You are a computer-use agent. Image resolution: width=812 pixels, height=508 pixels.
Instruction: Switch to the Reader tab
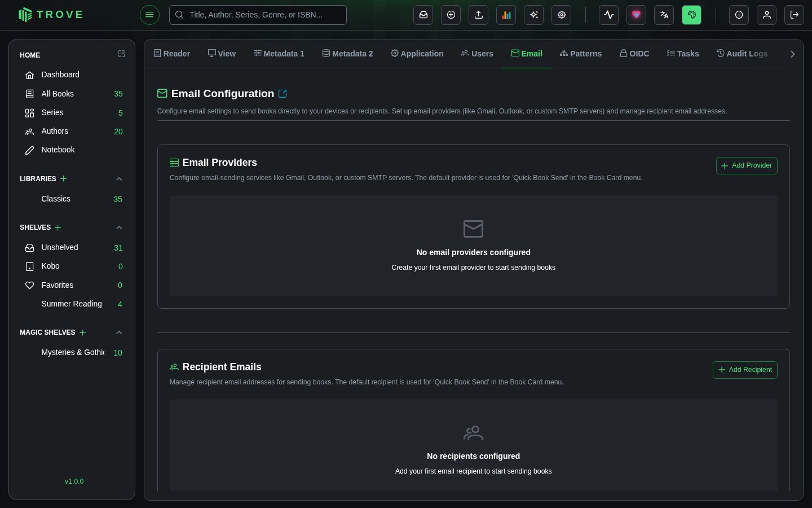[172, 54]
